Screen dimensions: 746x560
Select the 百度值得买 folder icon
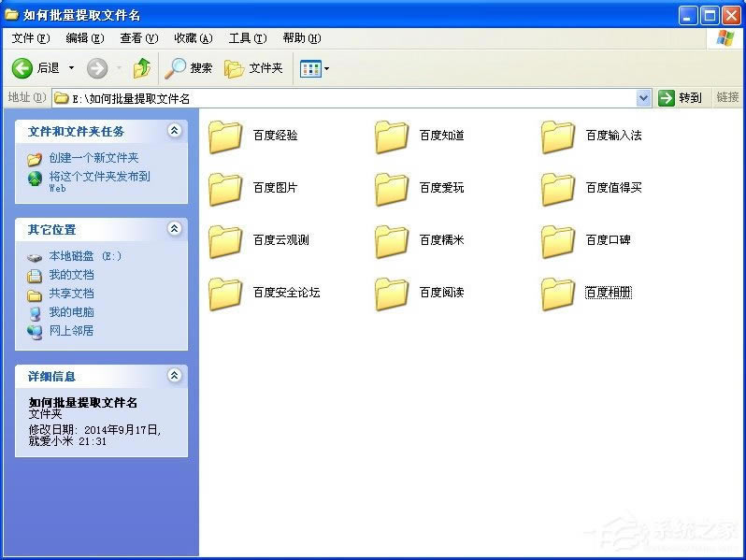pyautogui.click(x=558, y=190)
